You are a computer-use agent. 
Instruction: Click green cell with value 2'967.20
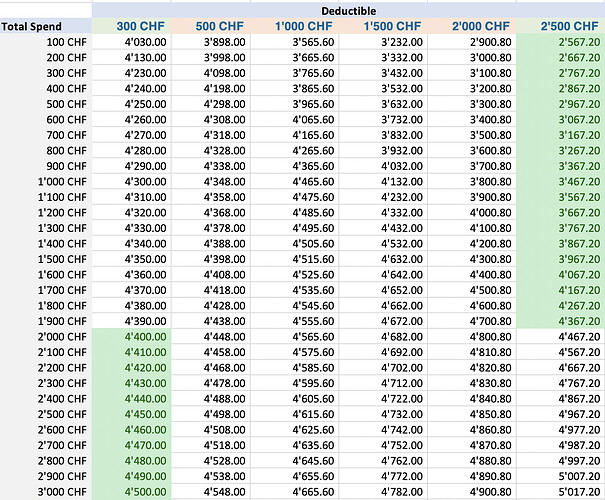tap(561, 104)
